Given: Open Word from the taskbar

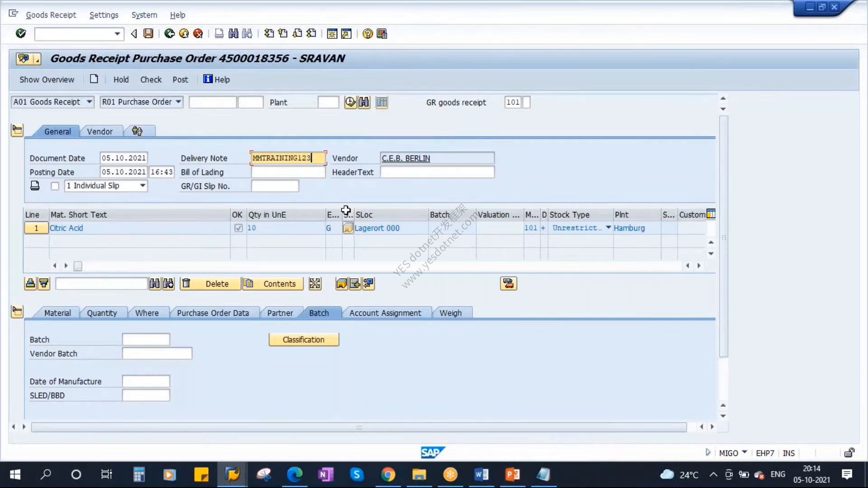Looking at the screenshot, I should tap(481, 474).
